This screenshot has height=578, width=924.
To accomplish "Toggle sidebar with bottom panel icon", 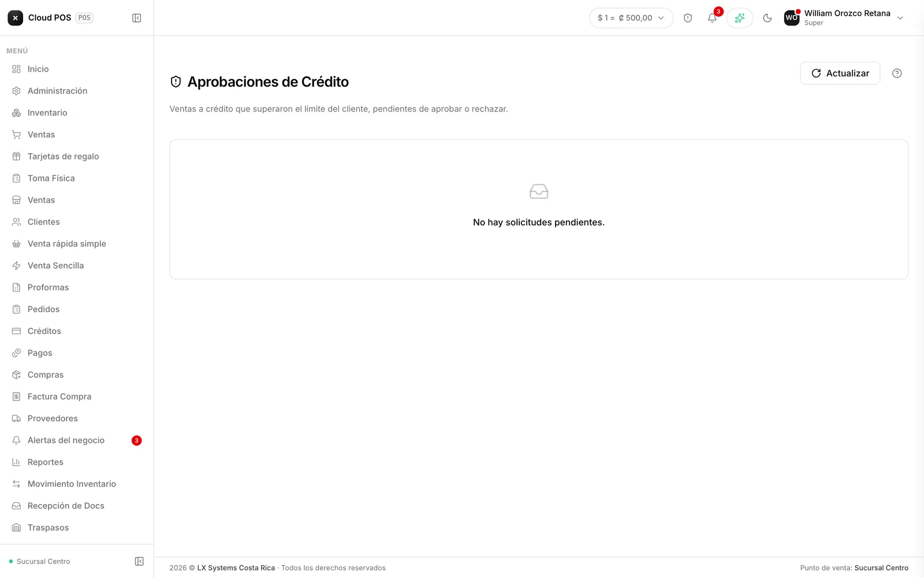I will 139,561.
